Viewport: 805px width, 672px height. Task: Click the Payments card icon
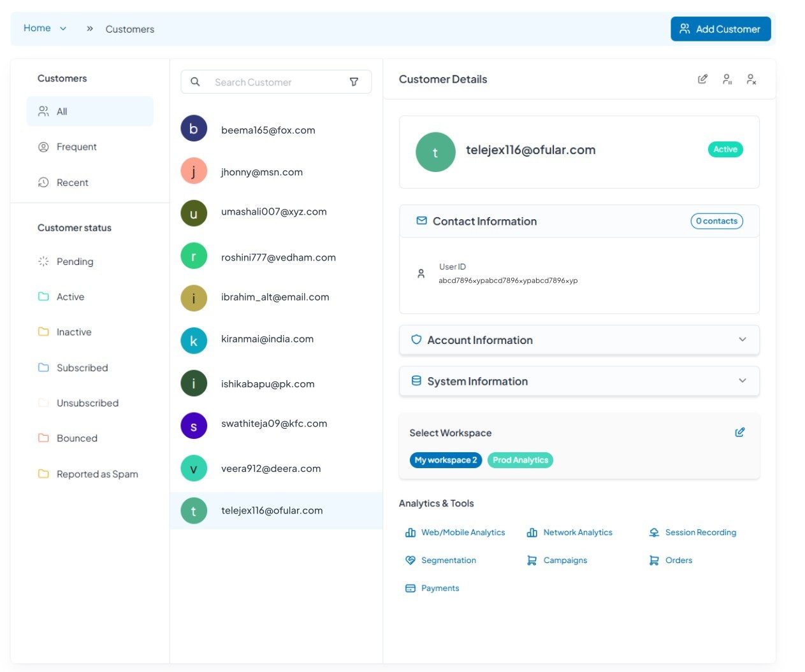click(x=410, y=589)
